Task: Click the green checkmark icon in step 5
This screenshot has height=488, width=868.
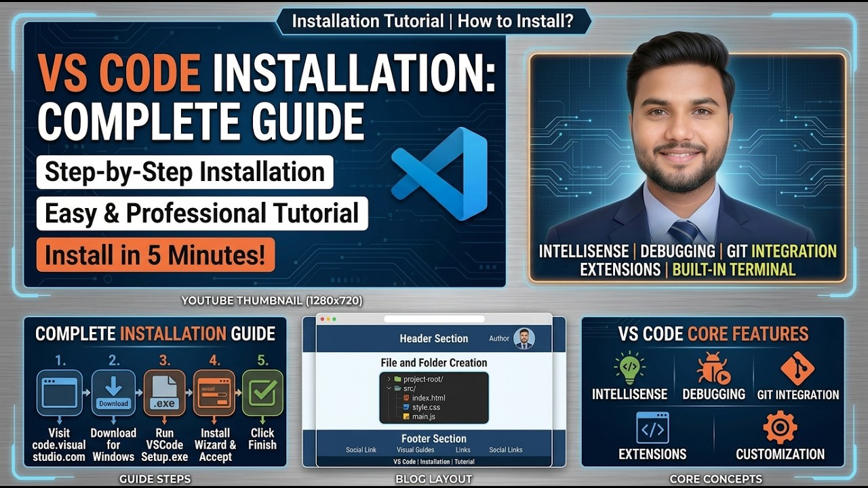Action: pos(263,393)
